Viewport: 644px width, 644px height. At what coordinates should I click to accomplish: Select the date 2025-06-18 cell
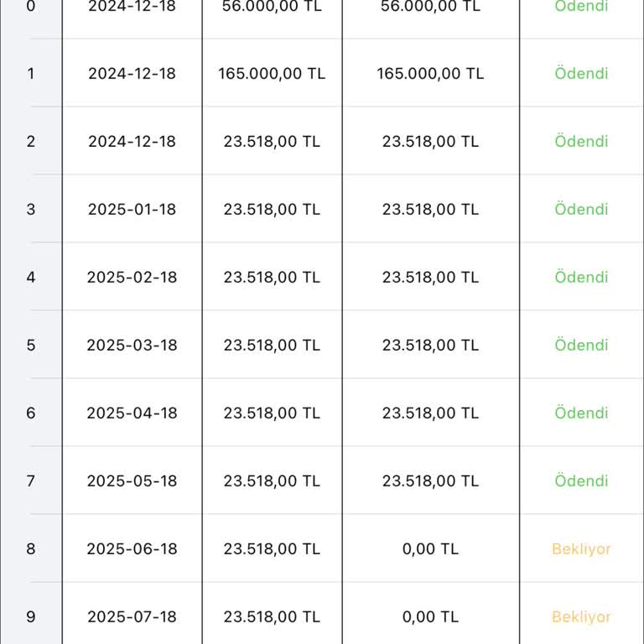tap(132, 549)
